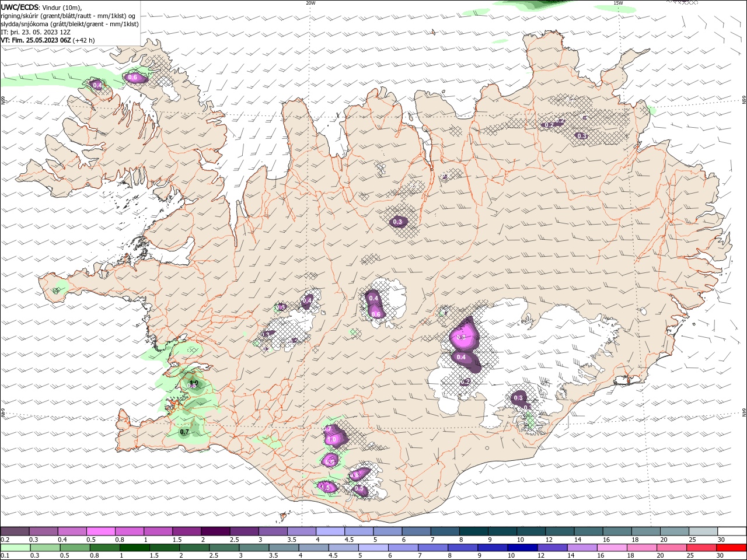Select the 0.5 green swatch in the bottom legend row
747x560 pixels.
75,548
